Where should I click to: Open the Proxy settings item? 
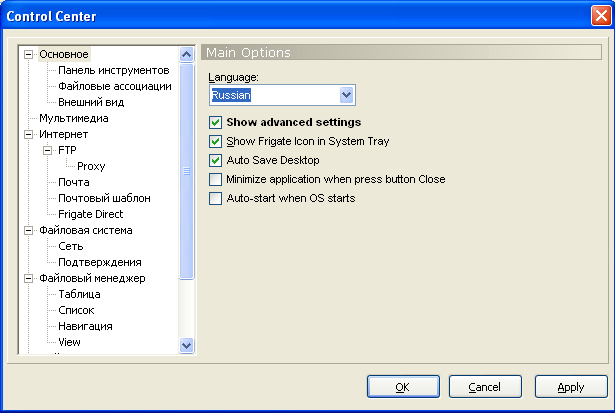pyautogui.click(x=91, y=167)
